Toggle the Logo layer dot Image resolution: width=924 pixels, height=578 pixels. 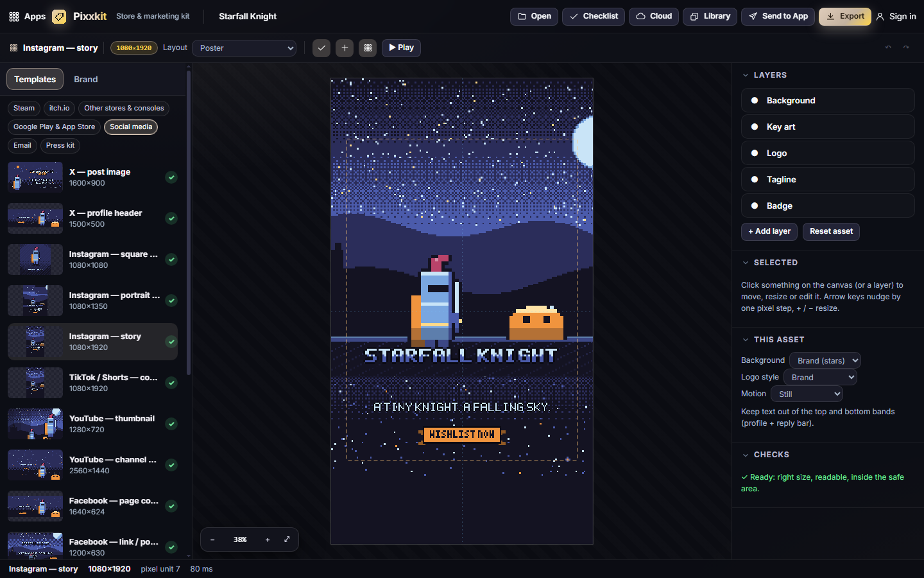click(x=755, y=153)
